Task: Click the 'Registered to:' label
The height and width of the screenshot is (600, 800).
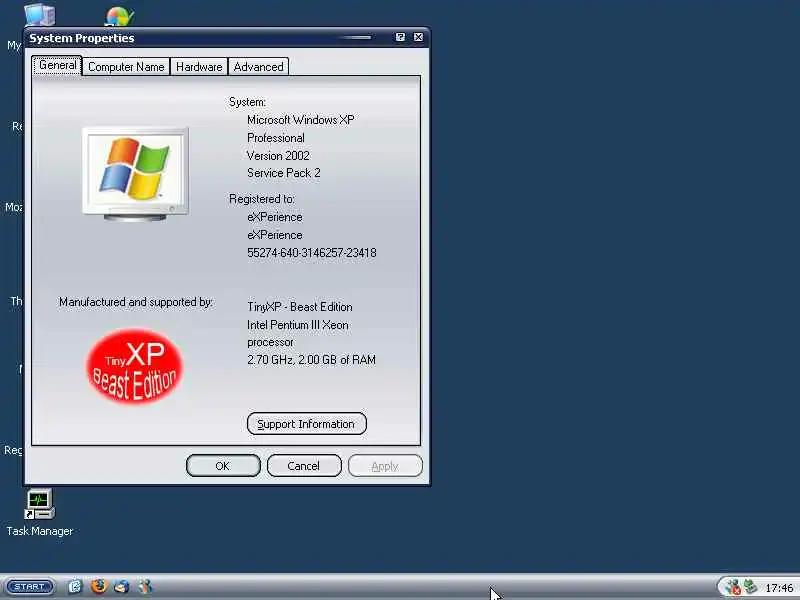Action: (262, 199)
